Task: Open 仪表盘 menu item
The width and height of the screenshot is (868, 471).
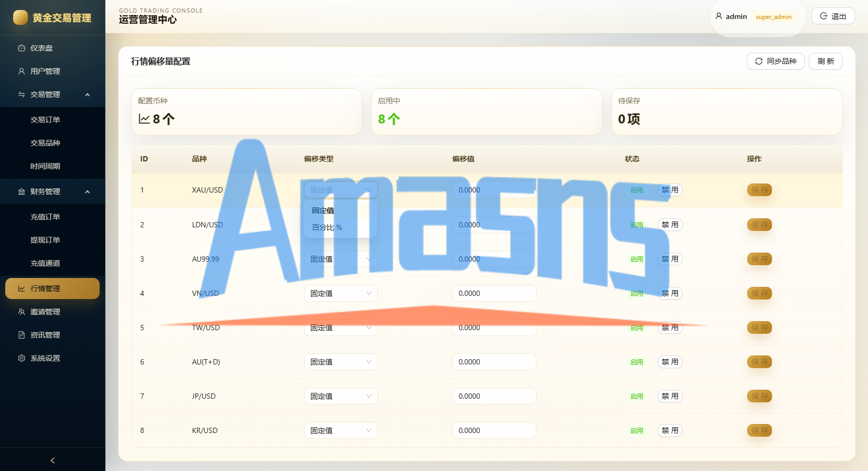Action: pos(53,48)
